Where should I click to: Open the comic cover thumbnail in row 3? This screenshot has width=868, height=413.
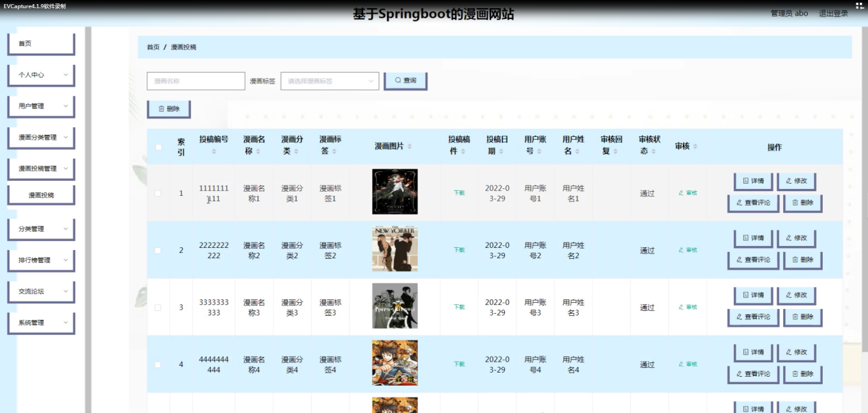tap(395, 306)
